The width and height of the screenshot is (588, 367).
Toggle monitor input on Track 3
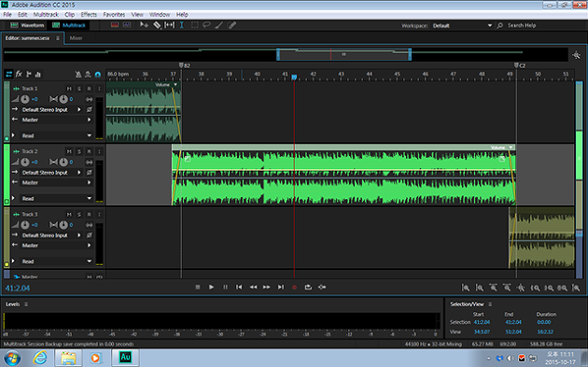[99, 214]
